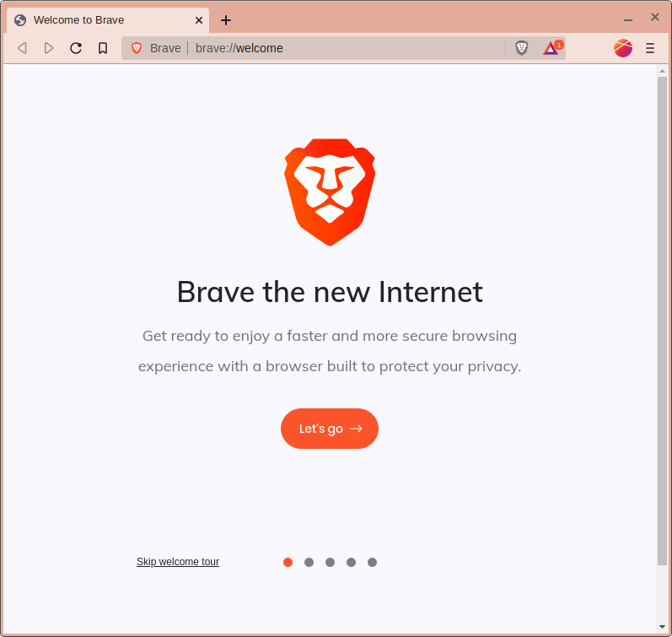Open Brave Rewards triangle icon
672x637 pixels.
coord(551,48)
